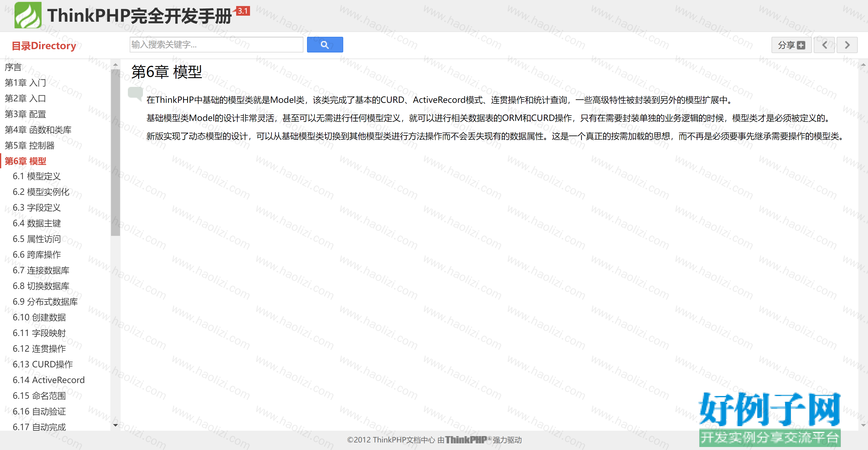
Task: Click the ThinkPHP green leaf logo
Action: (28, 15)
